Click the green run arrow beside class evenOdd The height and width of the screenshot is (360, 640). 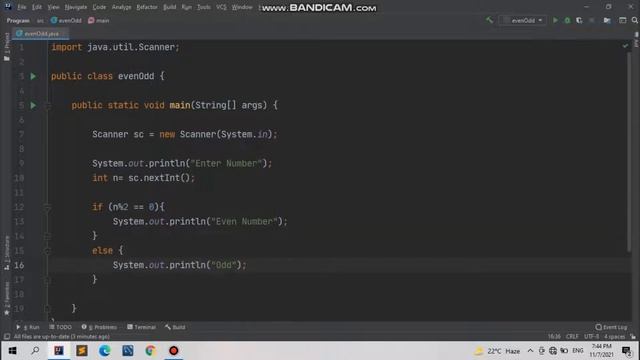33,76
